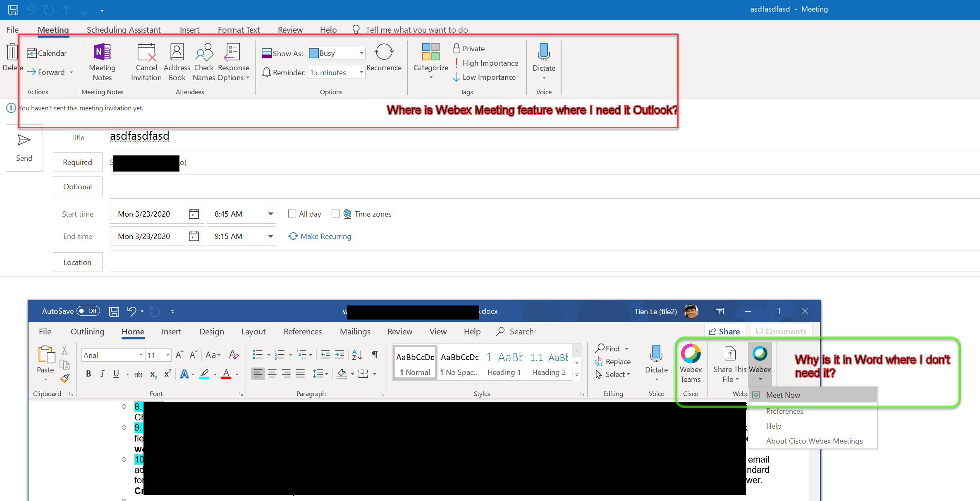The width and height of the screenshot is (980, 501).
Task: Click the text highlight color button
Action: 204,374
